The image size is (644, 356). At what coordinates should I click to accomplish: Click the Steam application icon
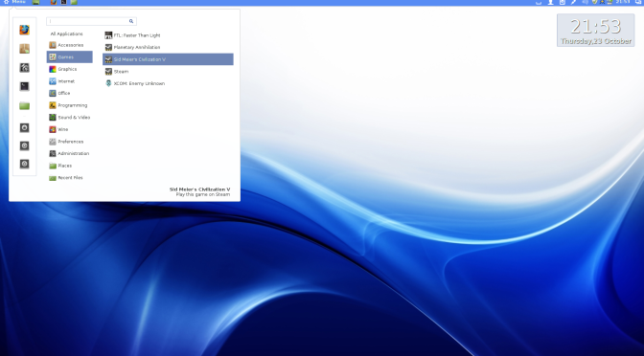point(108,72)
